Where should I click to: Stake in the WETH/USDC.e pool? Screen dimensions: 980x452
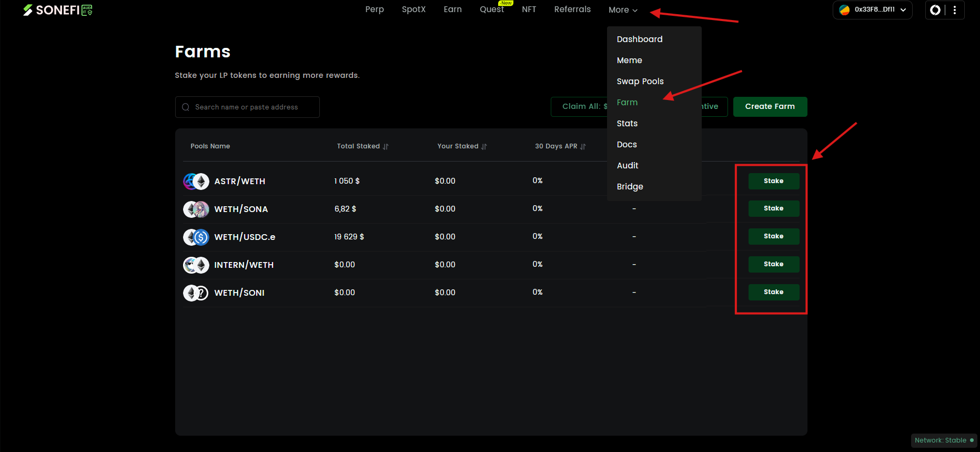pyautogui.click(x=773, y=236)
